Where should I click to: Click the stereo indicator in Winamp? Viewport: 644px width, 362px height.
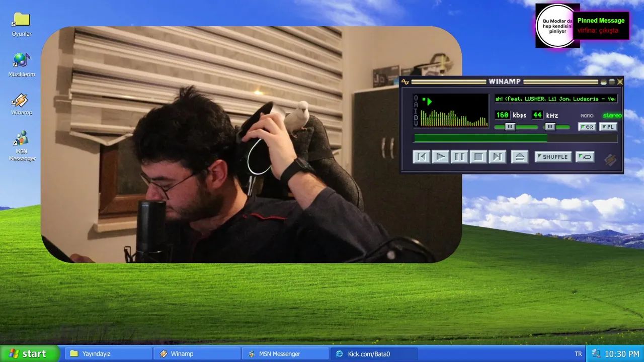(x=612, y=116)
